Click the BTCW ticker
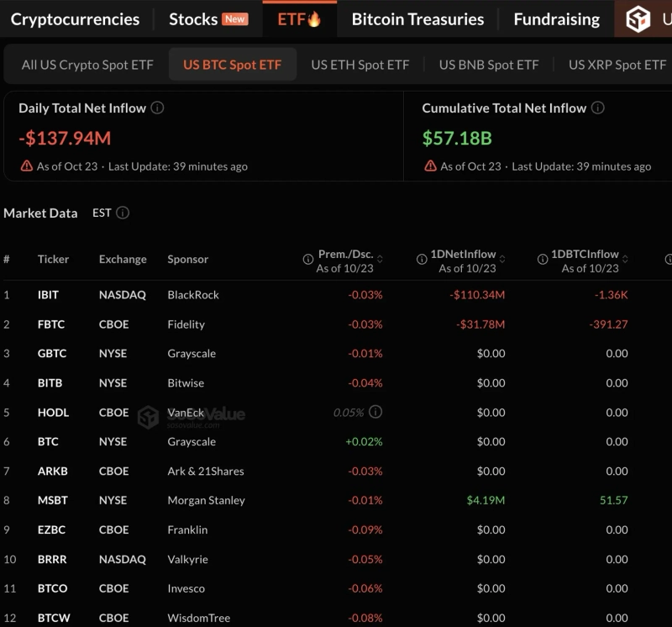This screenshot has width=672, height=627. click(x=54, y=618)
